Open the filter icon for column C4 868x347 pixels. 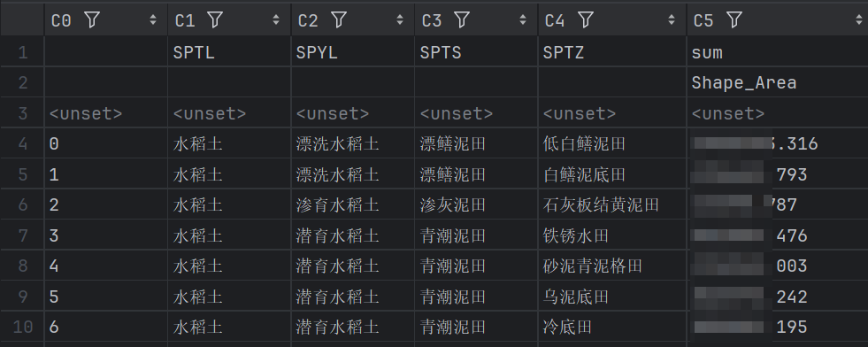pos(586,20)
